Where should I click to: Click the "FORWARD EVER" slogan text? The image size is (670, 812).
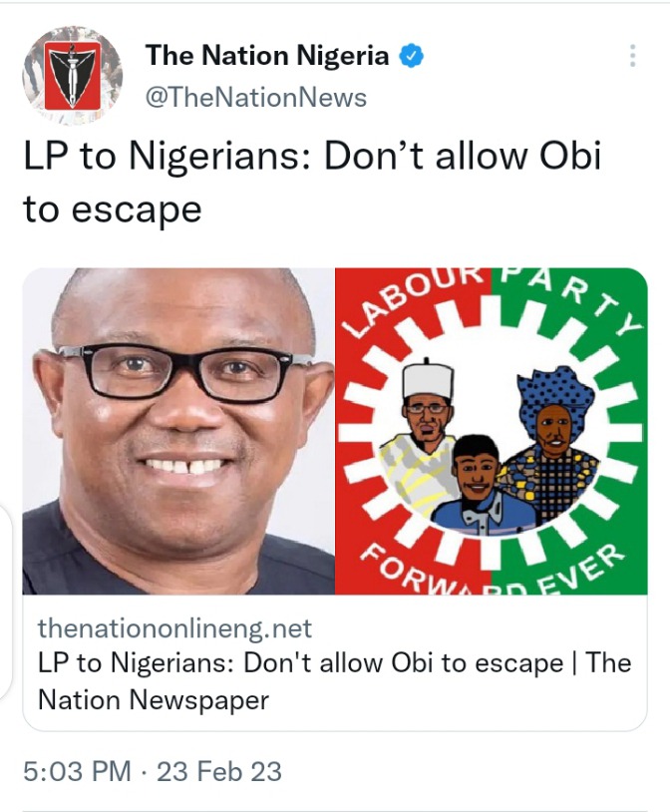coord(492,569)
